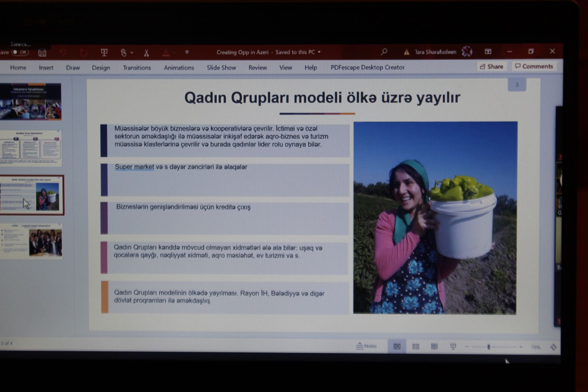Select the Normal view button

397,347
